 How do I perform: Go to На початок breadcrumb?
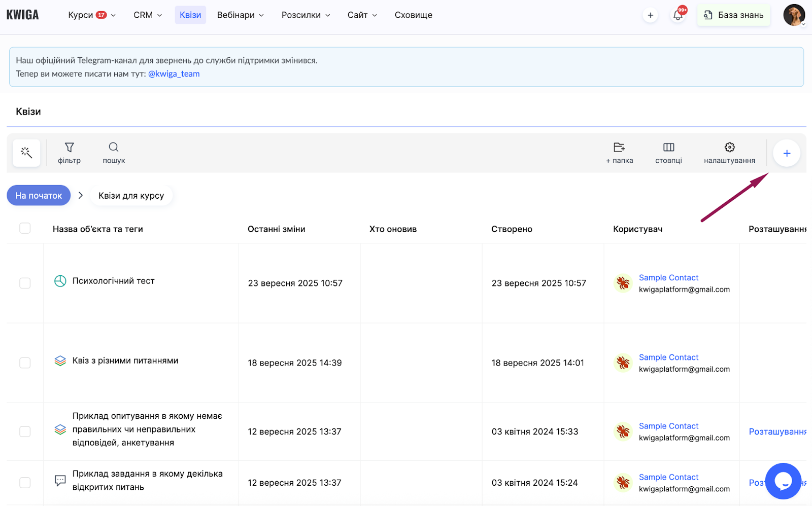(39, 195)
